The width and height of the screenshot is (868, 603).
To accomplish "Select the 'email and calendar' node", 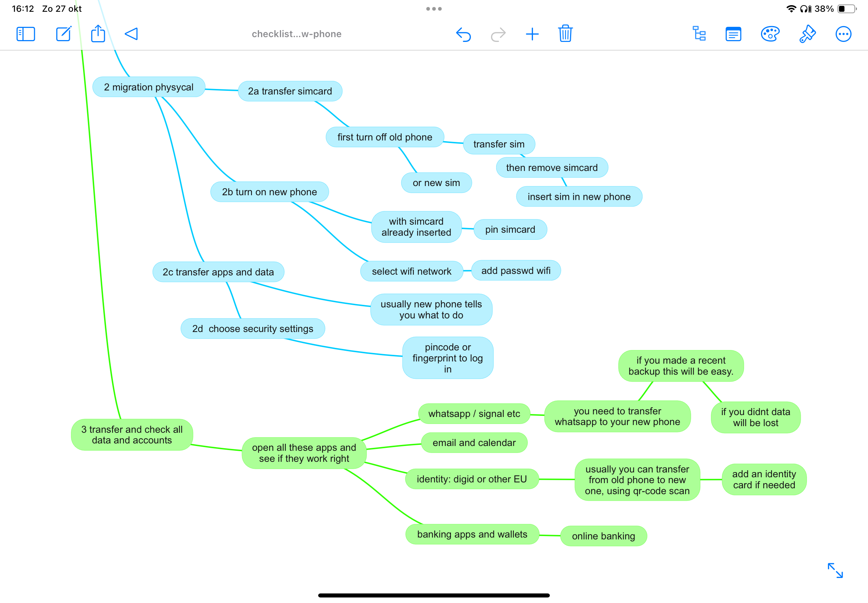I will [474, 443].
